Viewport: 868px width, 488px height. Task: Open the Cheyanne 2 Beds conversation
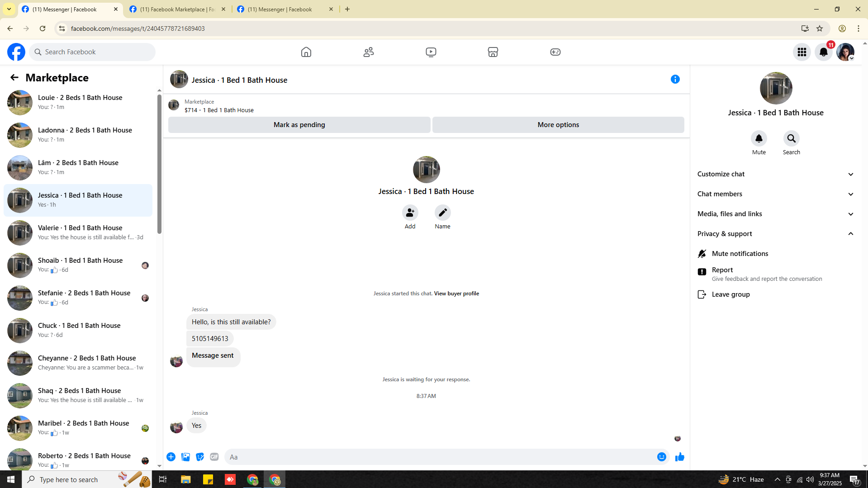[x=78, y=363]
